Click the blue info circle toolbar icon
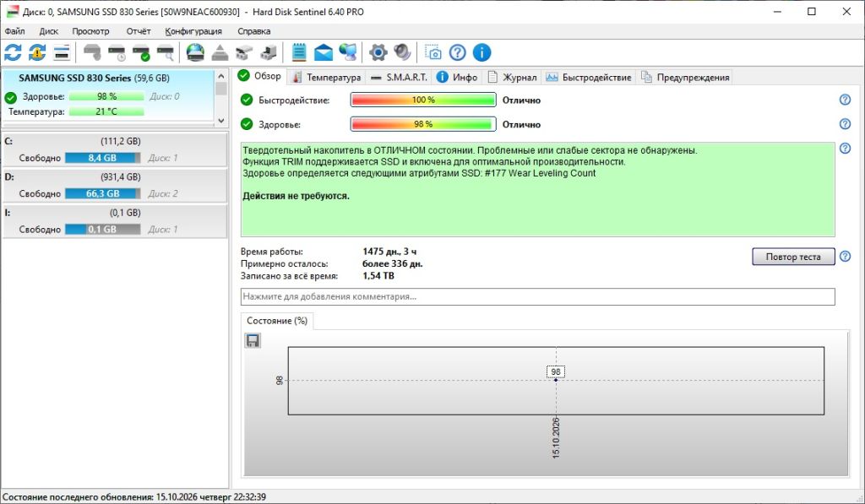 [481, 53]
